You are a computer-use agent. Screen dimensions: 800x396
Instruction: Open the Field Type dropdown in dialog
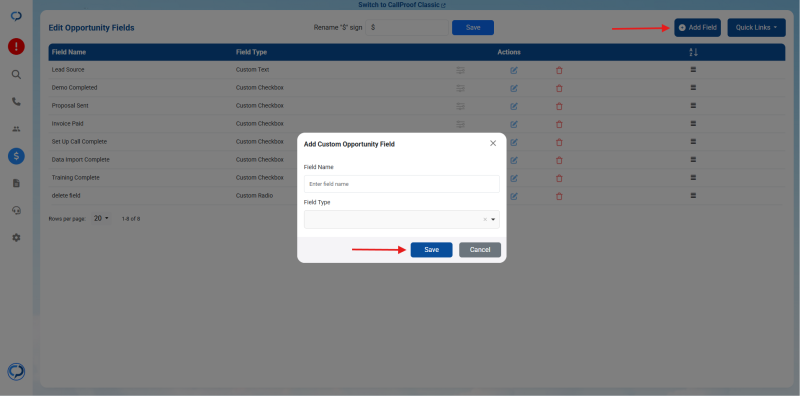point(402,219)
